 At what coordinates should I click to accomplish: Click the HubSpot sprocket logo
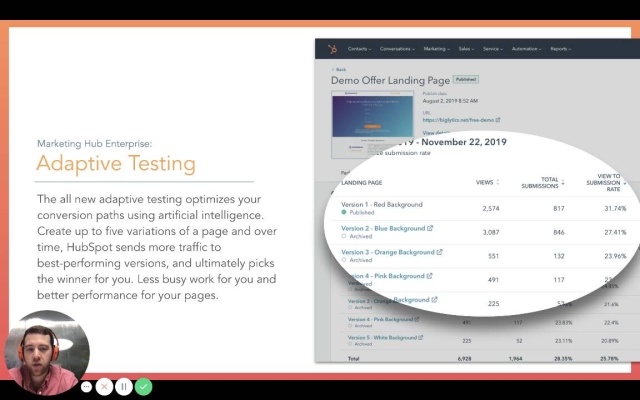[x=333, y=49]
